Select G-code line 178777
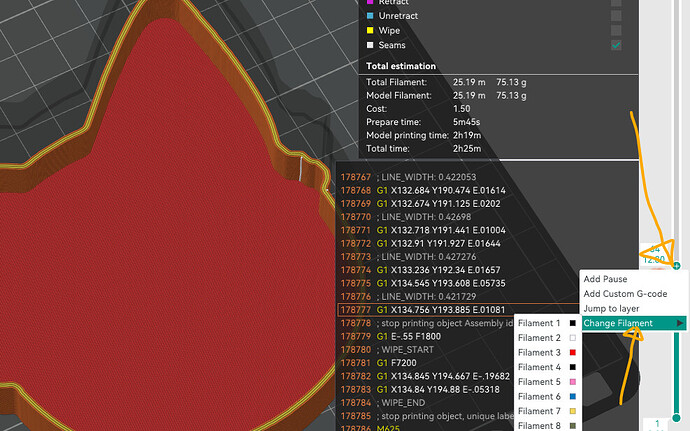The image size is (690, 431). coord(458,309)
